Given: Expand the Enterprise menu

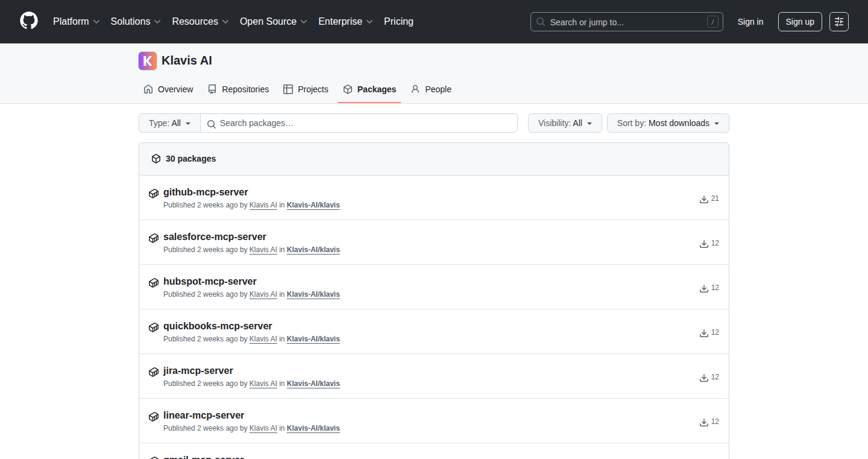Looking at the screenshot, I should [x=345, y=22].
